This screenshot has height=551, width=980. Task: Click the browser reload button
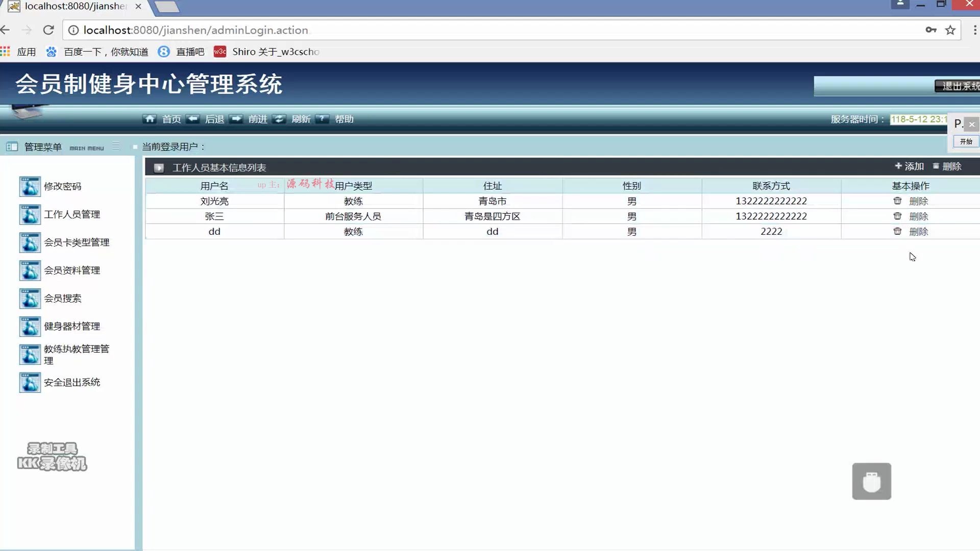click(48, 30)
